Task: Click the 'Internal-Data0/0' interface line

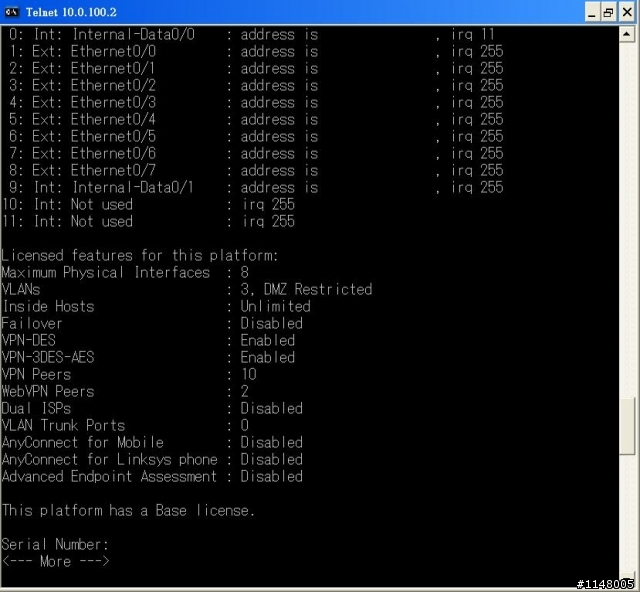Action: (x=252, y=34)
